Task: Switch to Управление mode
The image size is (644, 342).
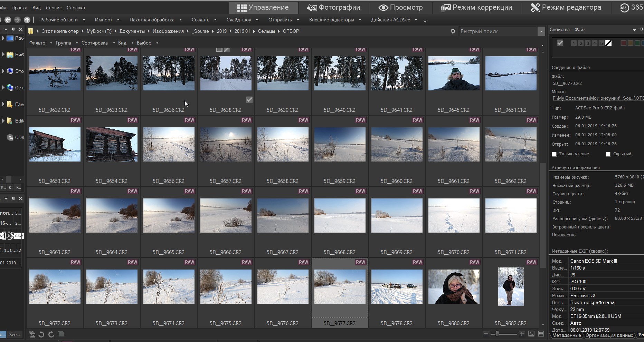Action: (x=263, y=8)
